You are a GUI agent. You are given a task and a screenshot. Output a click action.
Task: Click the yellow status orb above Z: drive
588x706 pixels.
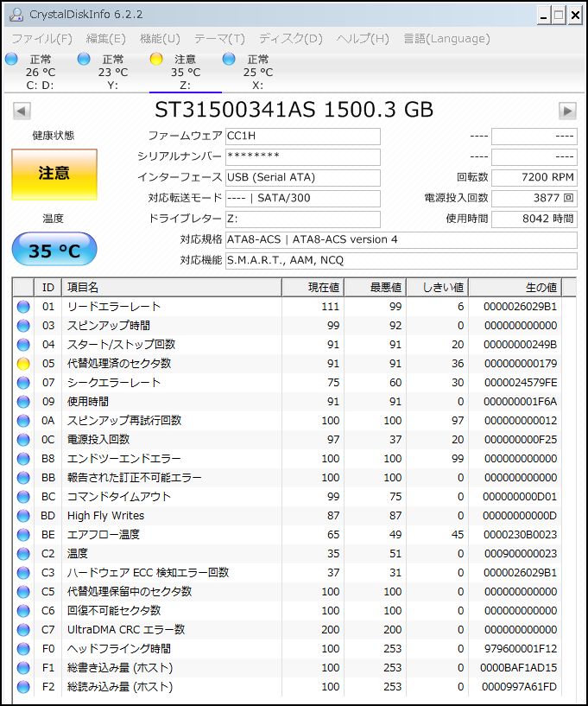coord(156,59)
